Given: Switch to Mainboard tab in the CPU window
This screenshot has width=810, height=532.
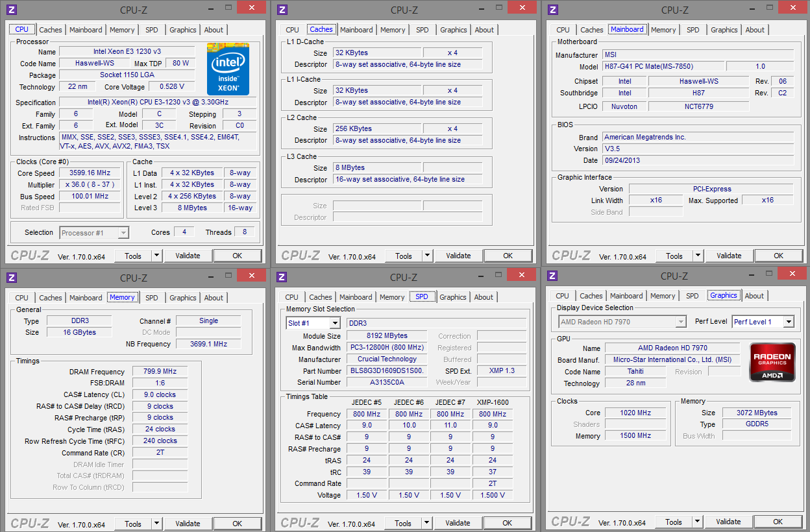Looking at the screenshot, I should point(86,30).
